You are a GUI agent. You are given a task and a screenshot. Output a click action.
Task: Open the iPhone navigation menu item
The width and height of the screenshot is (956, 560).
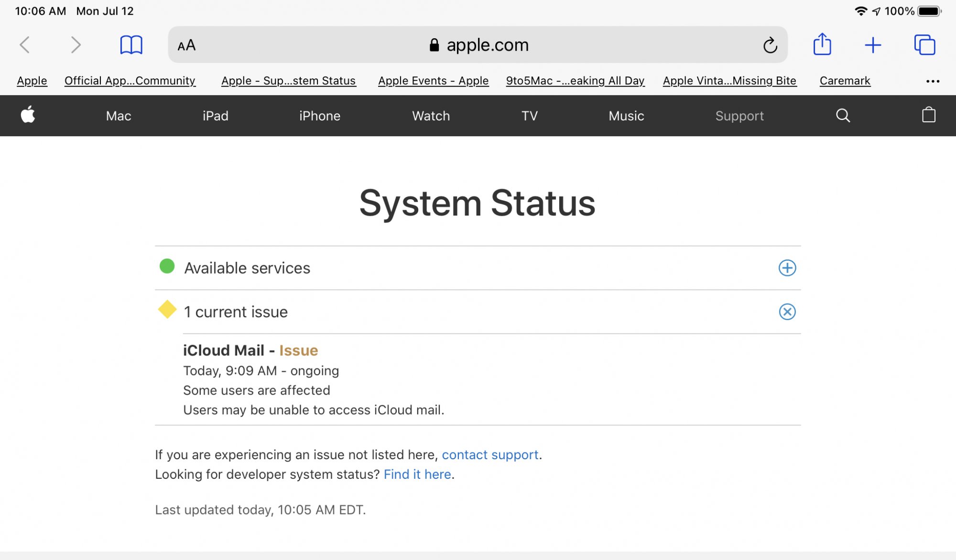click(320, 116)
